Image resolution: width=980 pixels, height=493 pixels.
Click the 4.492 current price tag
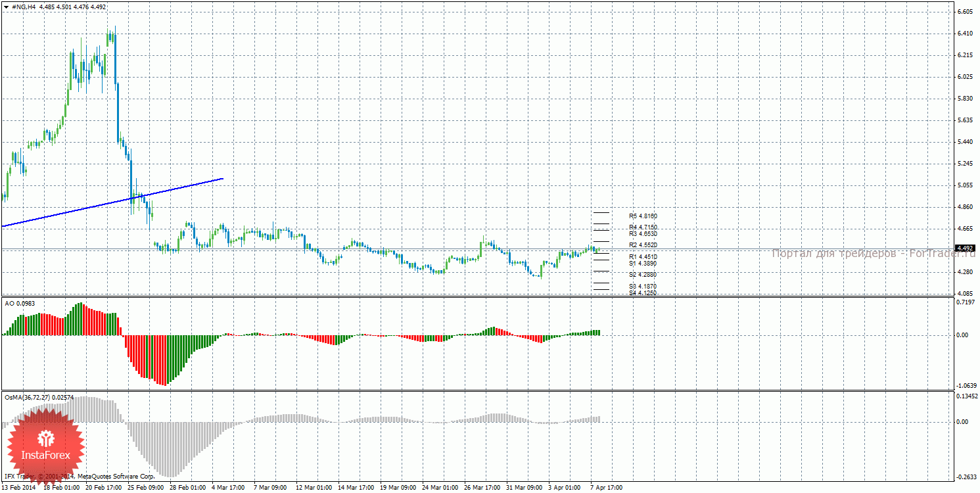(965, 248)
